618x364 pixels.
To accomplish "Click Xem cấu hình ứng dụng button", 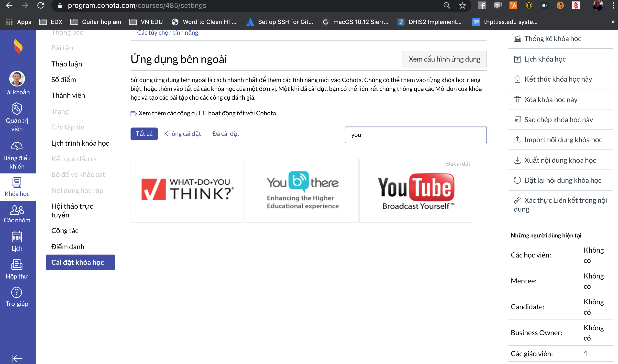I will coord(444,59).
